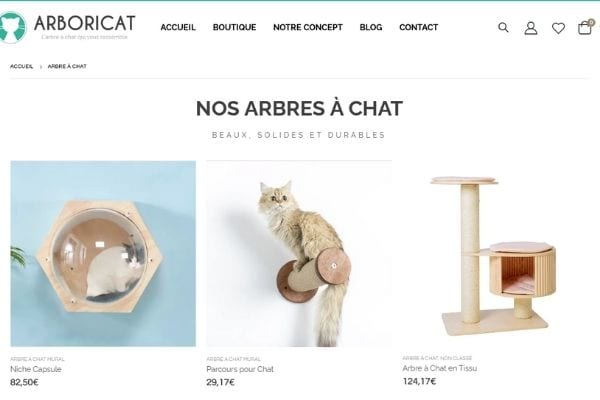Screen dimensions: 600x400
Task: Open category link above Niche Capsule
Action: pos(37,359)
